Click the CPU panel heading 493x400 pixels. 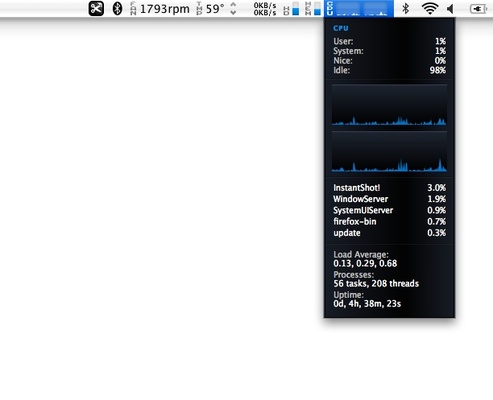(341, 28)
